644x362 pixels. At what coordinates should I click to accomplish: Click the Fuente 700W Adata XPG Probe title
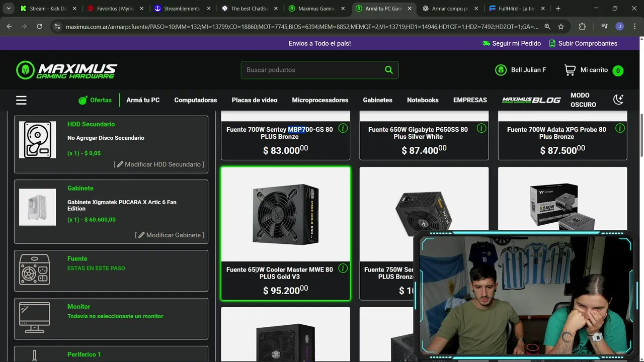pyautogui.click(x=556, y=133)
